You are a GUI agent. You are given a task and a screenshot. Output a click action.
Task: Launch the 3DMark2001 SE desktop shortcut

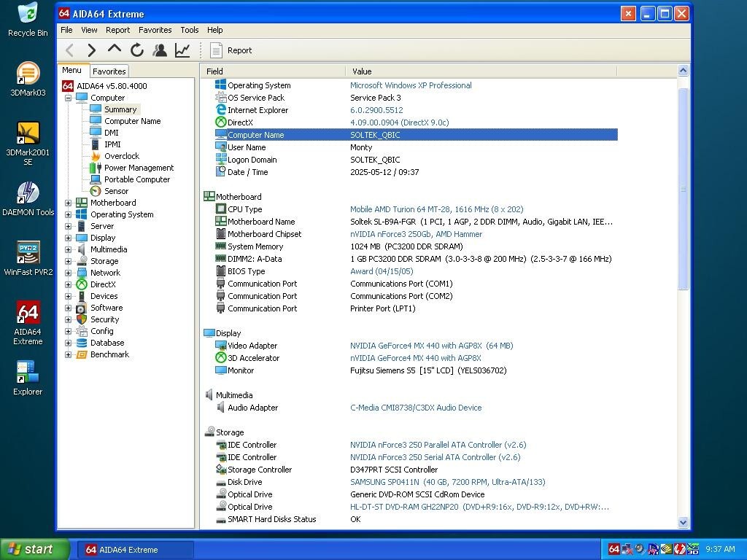(28, 144)
